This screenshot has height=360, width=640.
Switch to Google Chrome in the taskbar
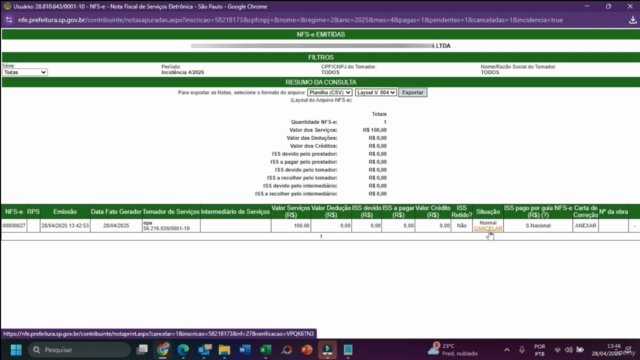click(x=163, y=350)
